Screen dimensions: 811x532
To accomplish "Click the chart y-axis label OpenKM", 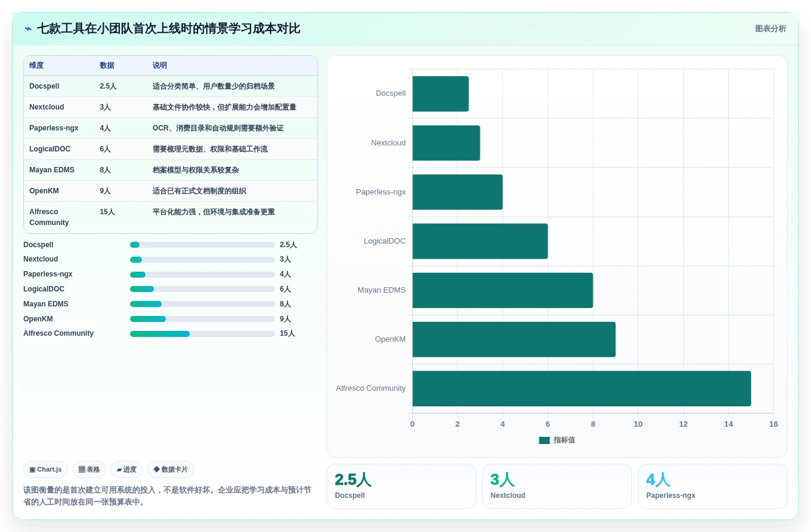I will pos(390,339).
